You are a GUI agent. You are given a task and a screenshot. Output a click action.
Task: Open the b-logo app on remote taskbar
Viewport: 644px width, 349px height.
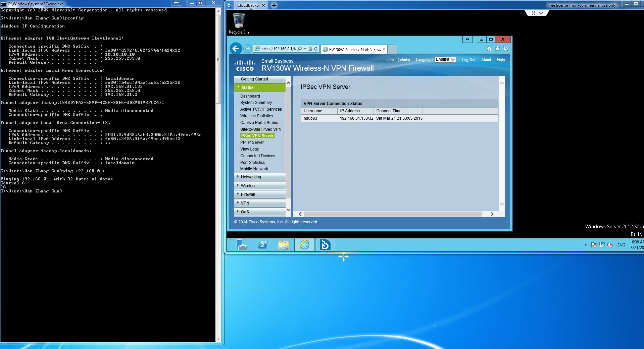pyautogui.click(x=325, y=245)
